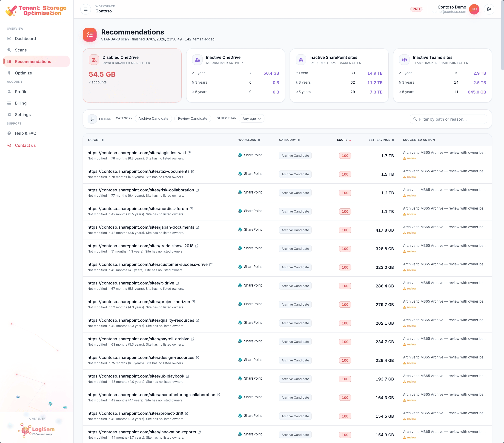
Task: Open external link icon for uk-playbook
Action: coord(187,376)
